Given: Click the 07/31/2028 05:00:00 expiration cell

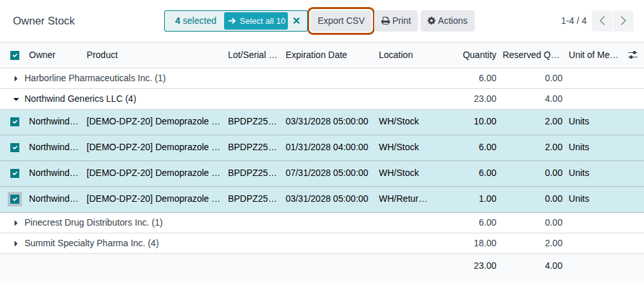Looking at the screenshot, I should click(x=327, y=173).
